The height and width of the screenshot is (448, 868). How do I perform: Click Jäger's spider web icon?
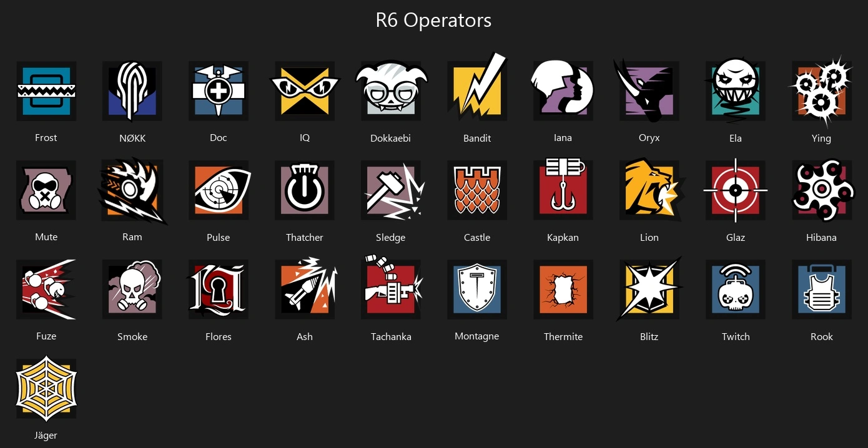point(46,388)
